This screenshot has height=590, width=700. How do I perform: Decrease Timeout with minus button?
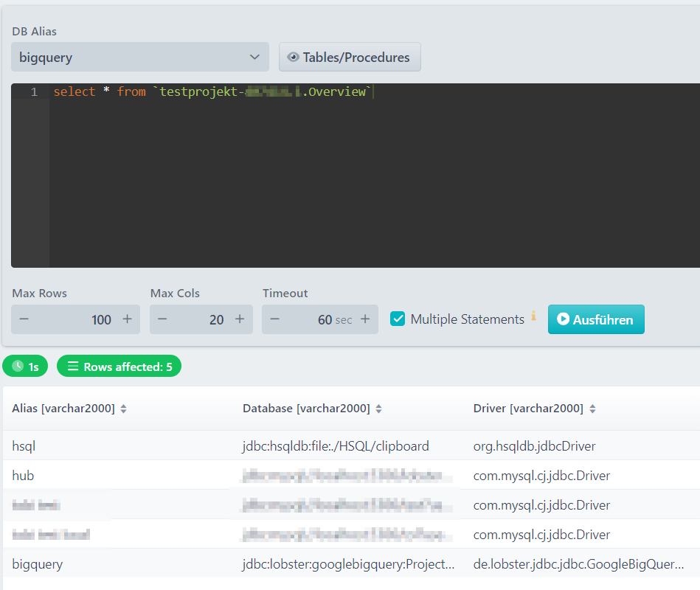click(x=275, y=319)
